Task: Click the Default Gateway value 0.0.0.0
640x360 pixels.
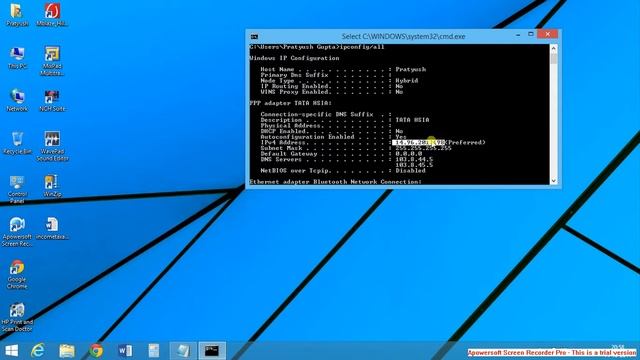Action: click(409, 154)
